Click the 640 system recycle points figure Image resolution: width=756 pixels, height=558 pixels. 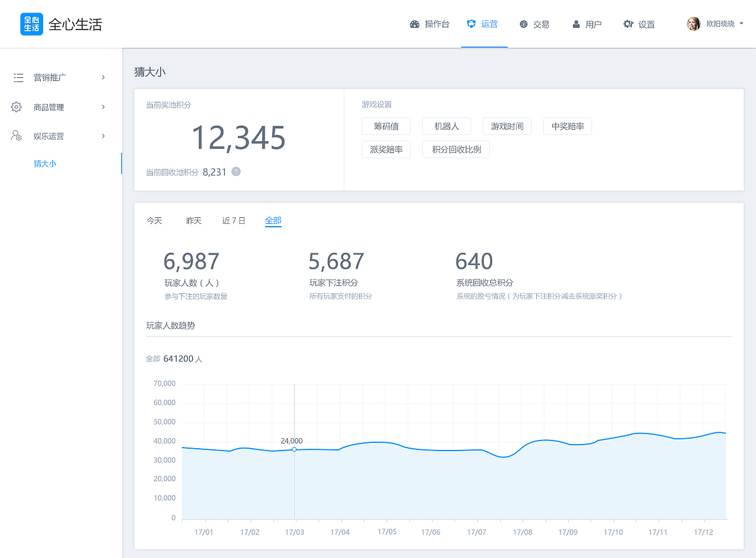[x=474, y=261]
